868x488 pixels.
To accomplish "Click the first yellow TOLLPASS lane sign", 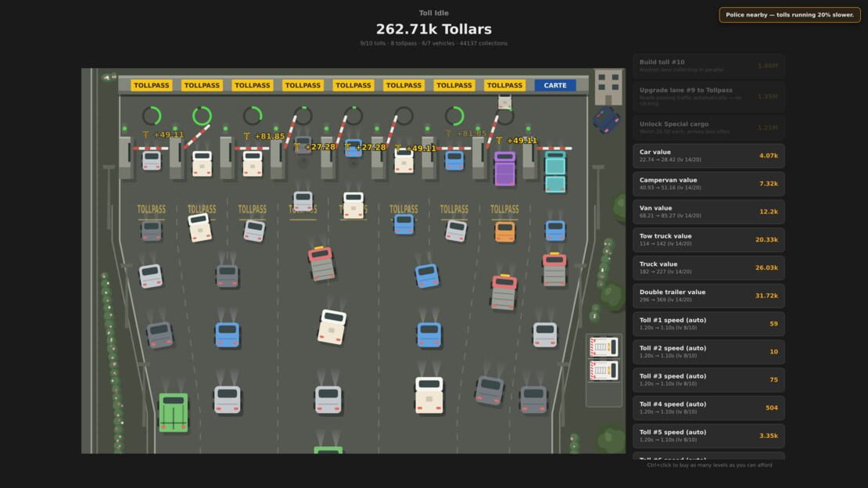I will (x=151, y=85).
